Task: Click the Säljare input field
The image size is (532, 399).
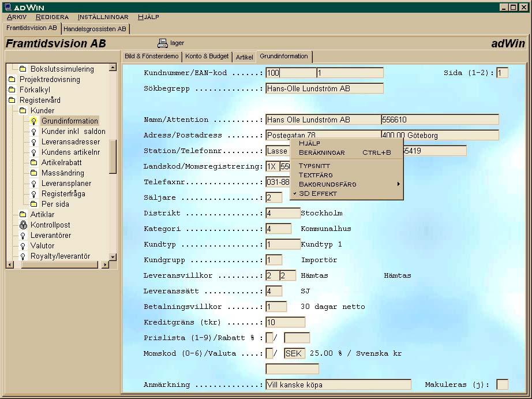Action: tap(274, 197)
